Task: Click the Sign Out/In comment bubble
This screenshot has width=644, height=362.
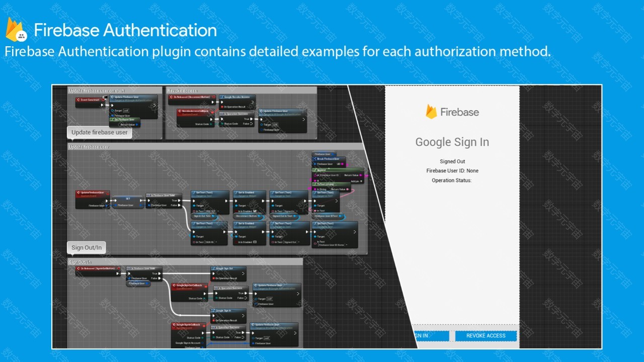Action: [87, 247]
